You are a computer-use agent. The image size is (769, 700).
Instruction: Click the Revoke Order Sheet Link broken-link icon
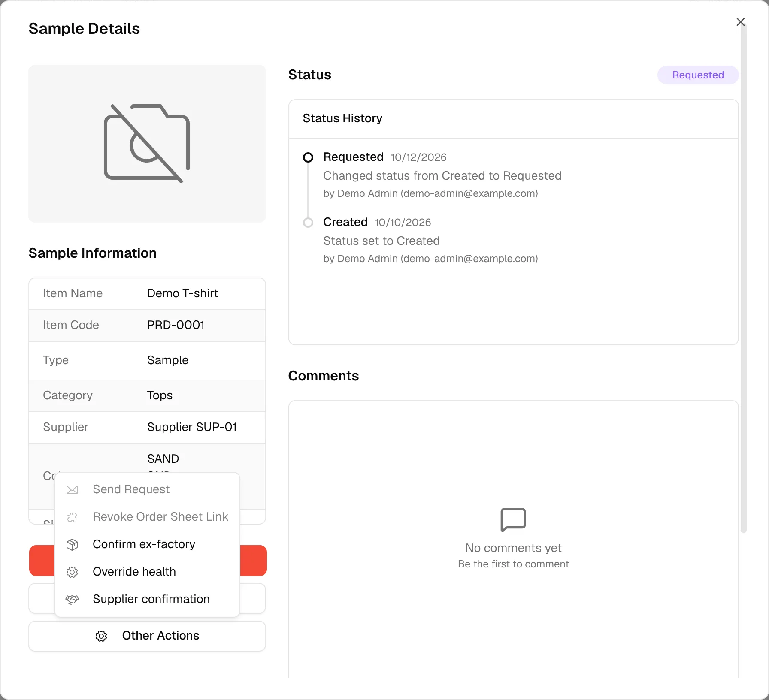(72, 517)
